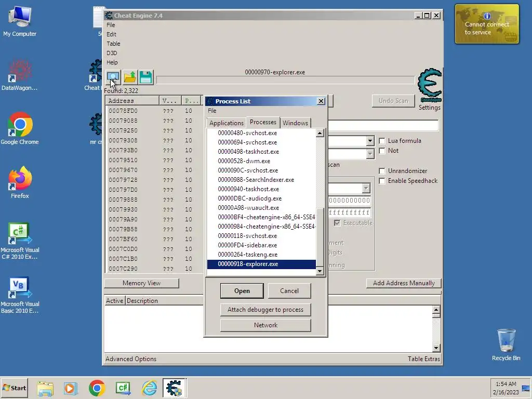Open Settings via the Cheat Engine logo

click(x=430, y=85)
